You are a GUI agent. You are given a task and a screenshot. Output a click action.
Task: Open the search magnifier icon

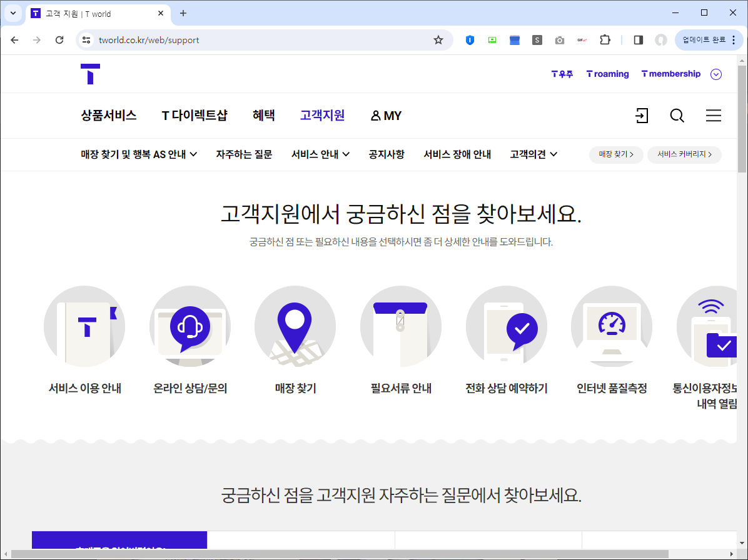(x=677, y=116)
